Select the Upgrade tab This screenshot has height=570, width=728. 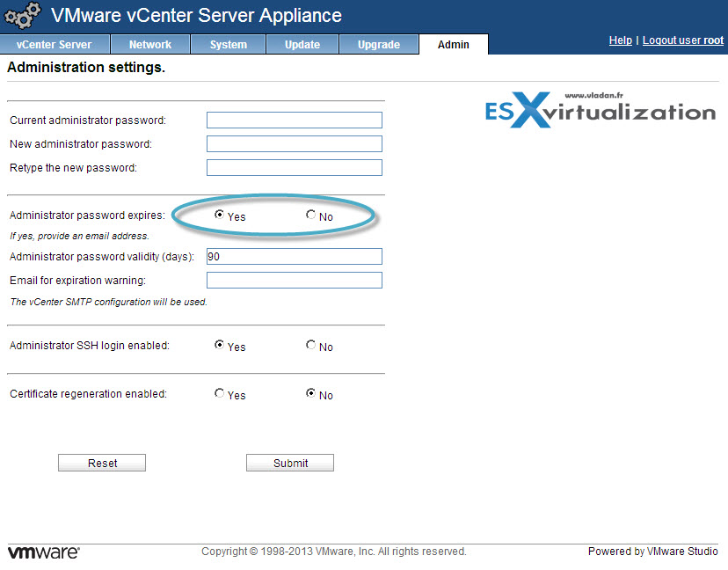pos(379,45)
